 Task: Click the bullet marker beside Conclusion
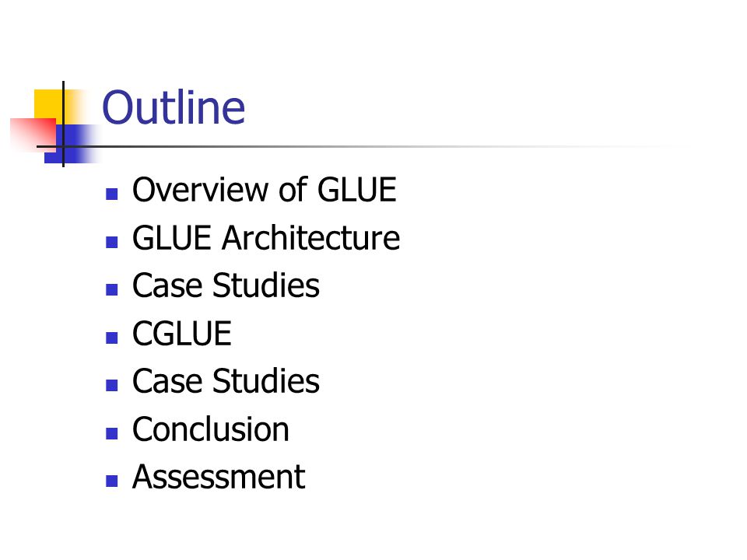click(x=111, y=433)
